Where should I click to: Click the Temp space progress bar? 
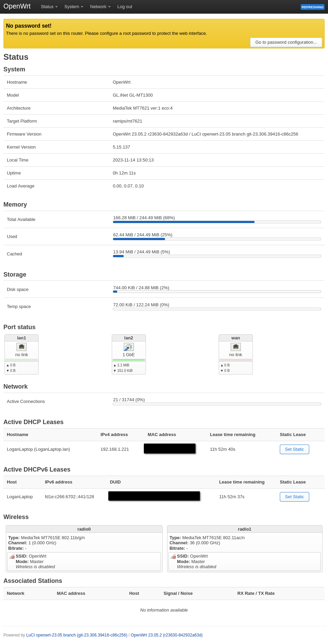click(x=217, y=309)
